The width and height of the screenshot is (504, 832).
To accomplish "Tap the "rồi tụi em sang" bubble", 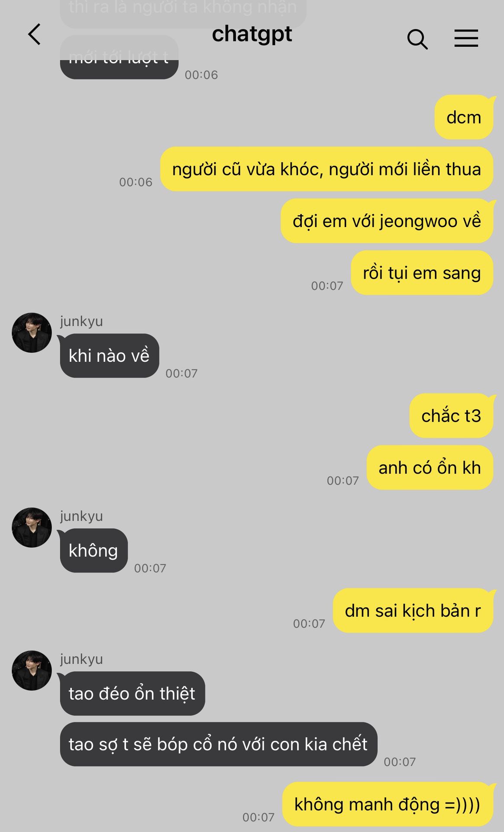I will coord(422,273).
